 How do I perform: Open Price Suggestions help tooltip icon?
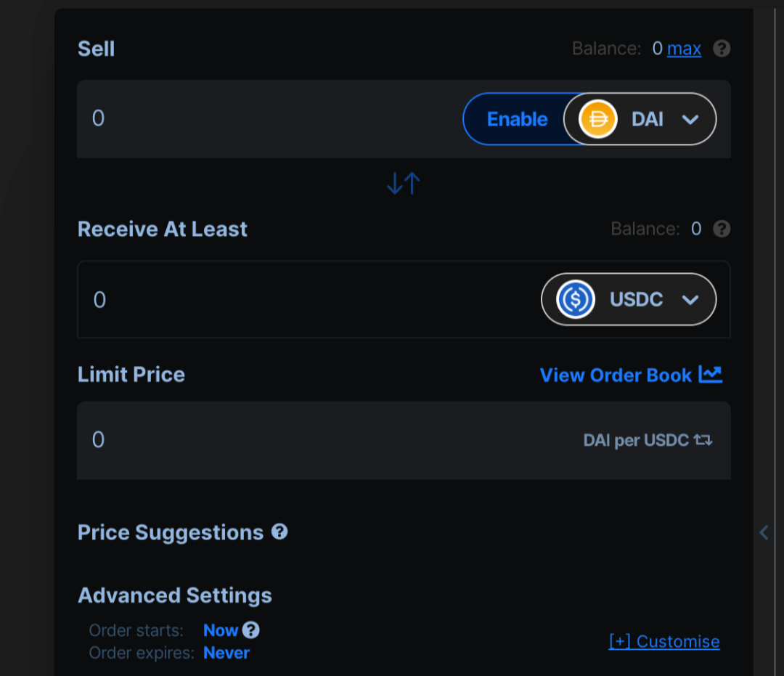tap(279, 532)
